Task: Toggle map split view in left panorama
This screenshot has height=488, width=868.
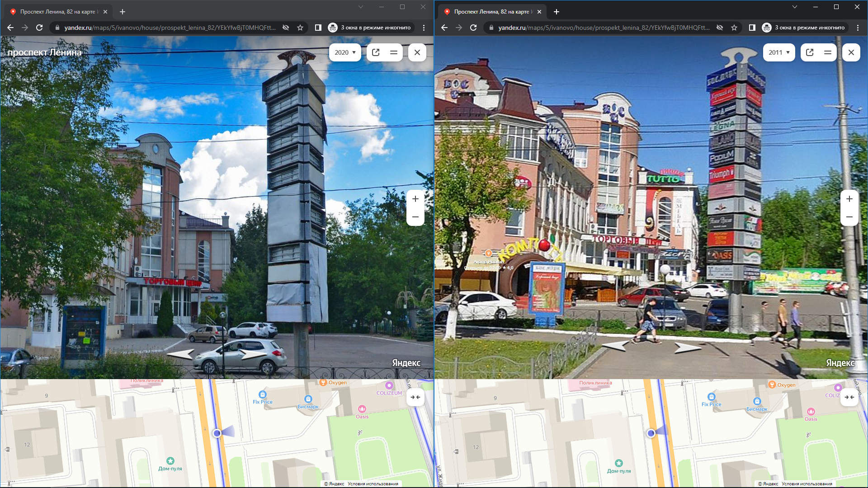Action: [x=394, y=52]
